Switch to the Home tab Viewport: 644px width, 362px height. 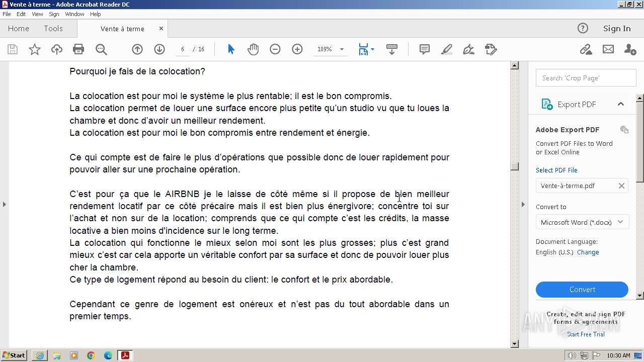19,29
